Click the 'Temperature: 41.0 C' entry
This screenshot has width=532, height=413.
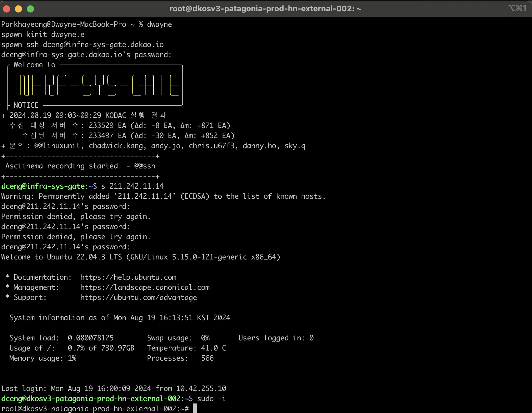(187, 348)
